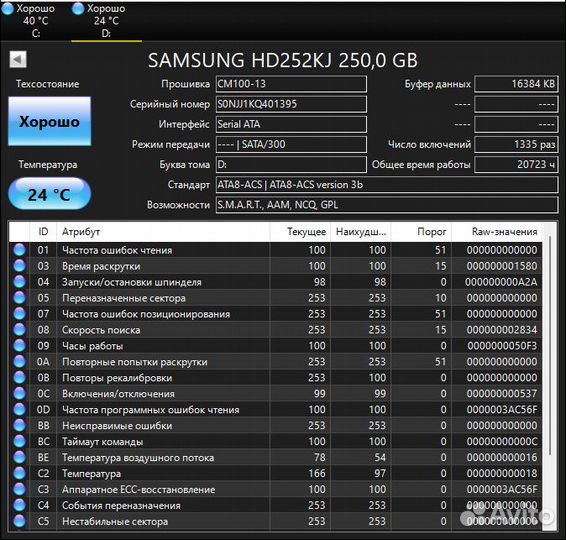Click the transfer mode field SATA/300
Screen dimensions: 566x540
tap(291, 144)
